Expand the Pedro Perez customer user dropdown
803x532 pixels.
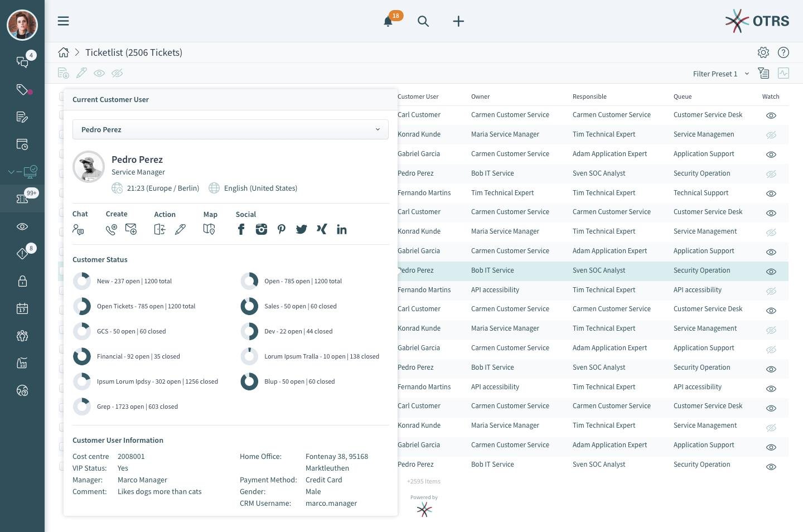click(x=230, y=129)
